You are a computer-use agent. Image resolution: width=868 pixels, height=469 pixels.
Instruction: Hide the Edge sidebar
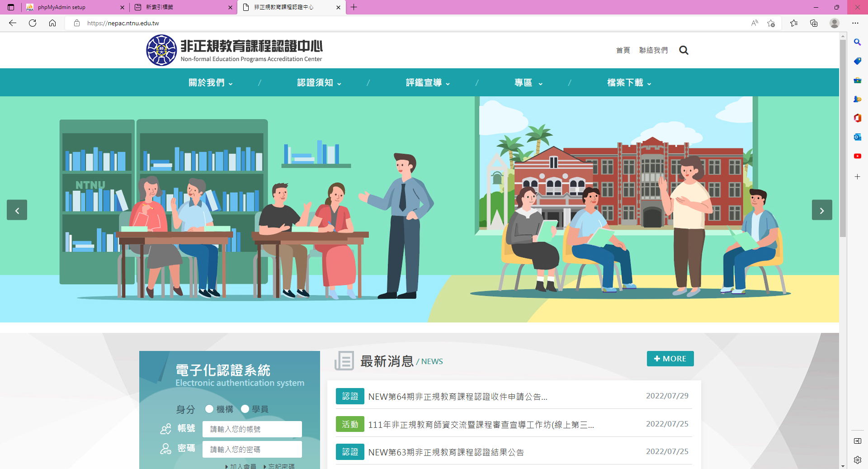[857, 441]
